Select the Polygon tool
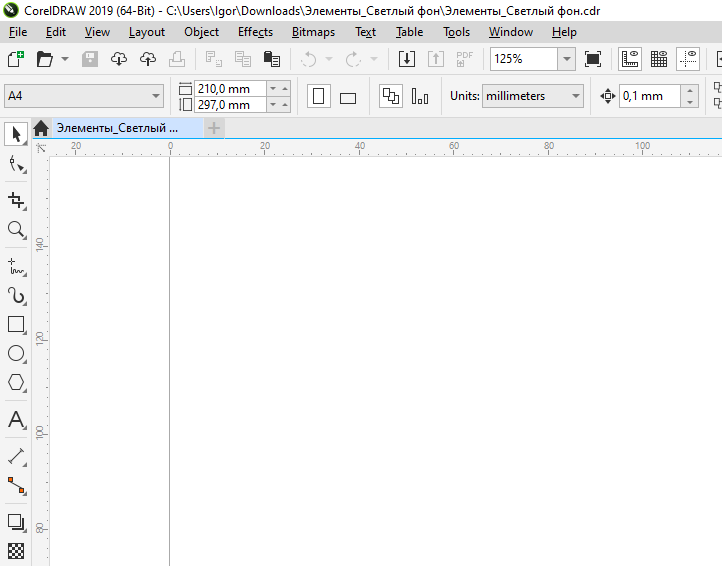This screenshot has width=722, height=566. click(x=16, y=383)
